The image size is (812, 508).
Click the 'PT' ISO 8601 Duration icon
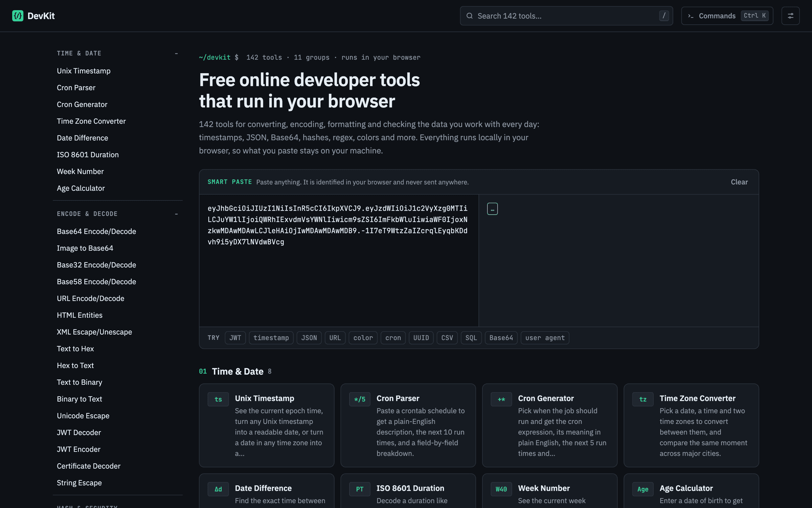(360, 489)
